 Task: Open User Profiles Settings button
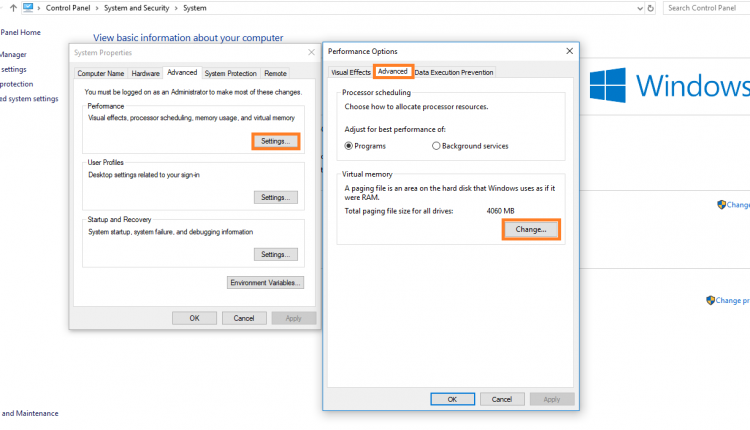click(276, 198)
